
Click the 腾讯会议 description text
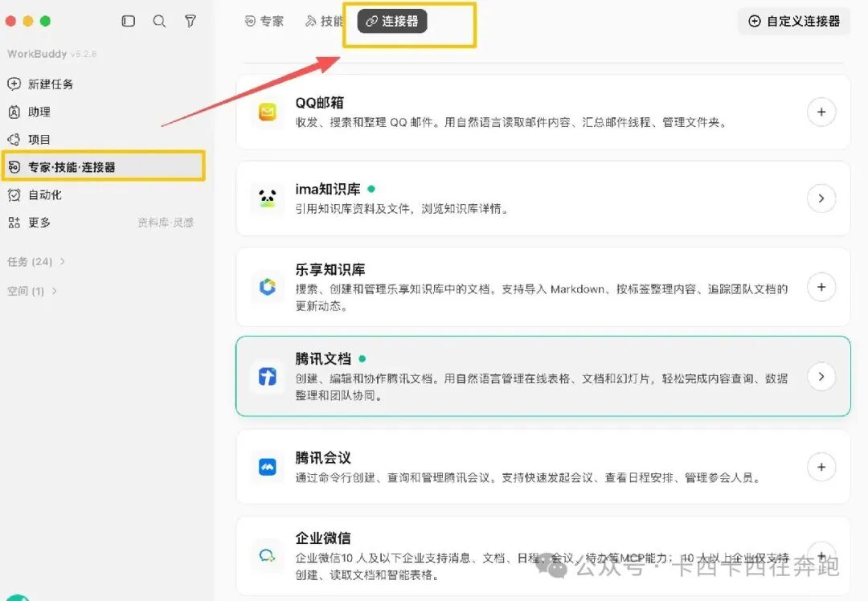pos(527,477)
